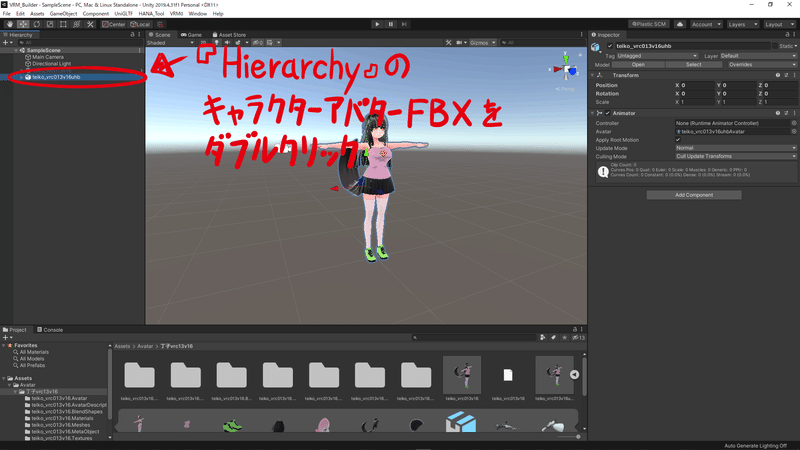
Task: Select the Rect transform tool
Action: click(63, 24)
